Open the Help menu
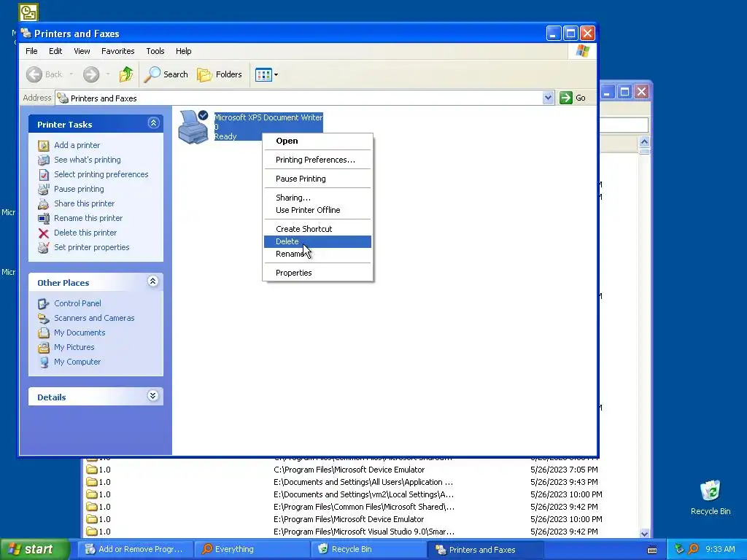The image size is (747, 560). click(183, 51)
